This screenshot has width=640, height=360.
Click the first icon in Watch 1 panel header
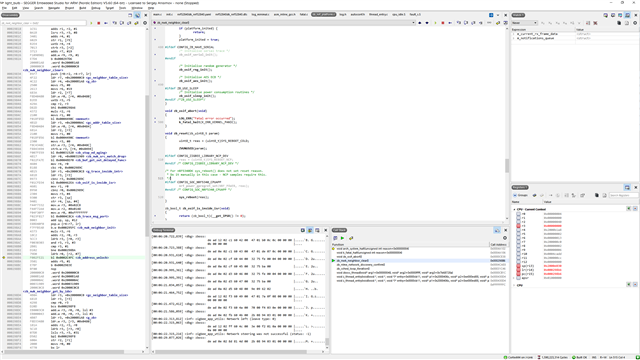(605, 15)
